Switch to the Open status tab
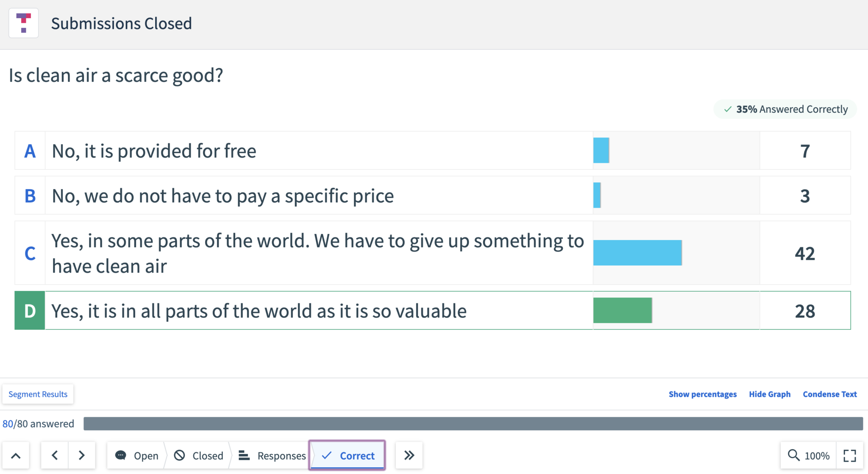 coord(136,455)
